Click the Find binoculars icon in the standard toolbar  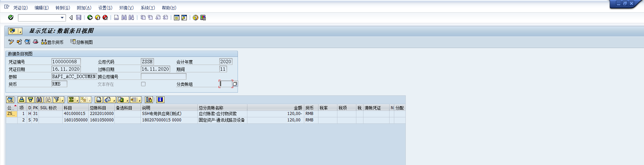(x=124, y=18)
